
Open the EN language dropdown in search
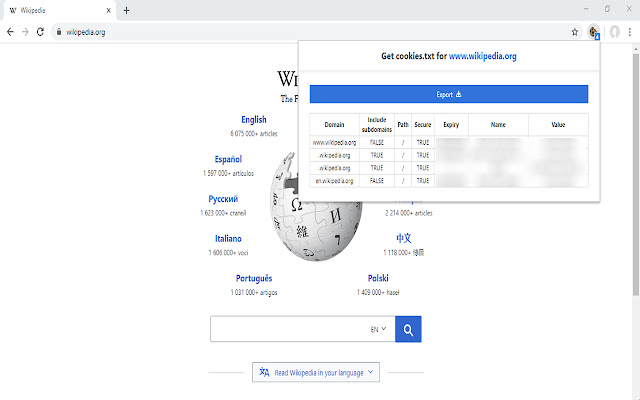pos(378,329)
